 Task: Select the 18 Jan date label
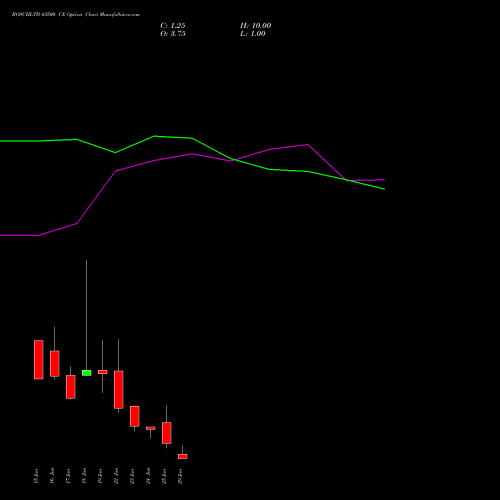point(84,476)
